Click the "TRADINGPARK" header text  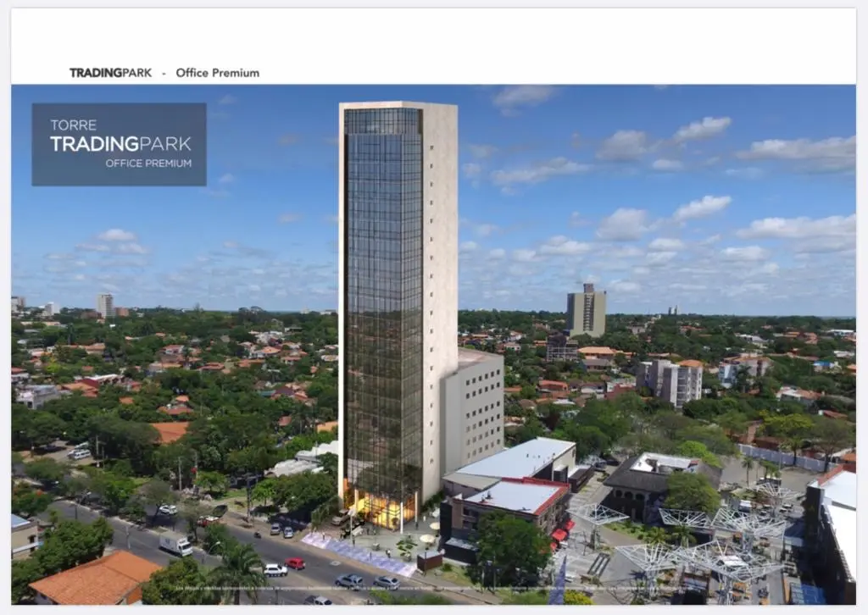[x=110, y=73]
